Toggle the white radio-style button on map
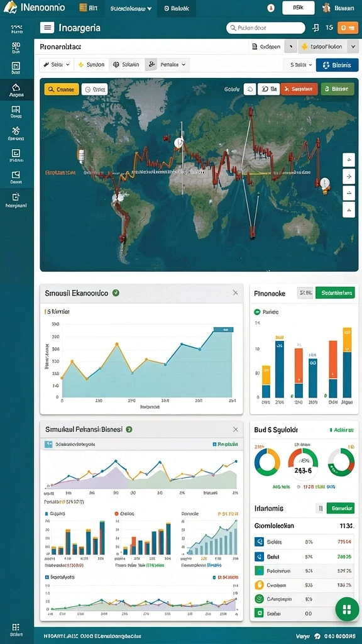 pos(95,89)
